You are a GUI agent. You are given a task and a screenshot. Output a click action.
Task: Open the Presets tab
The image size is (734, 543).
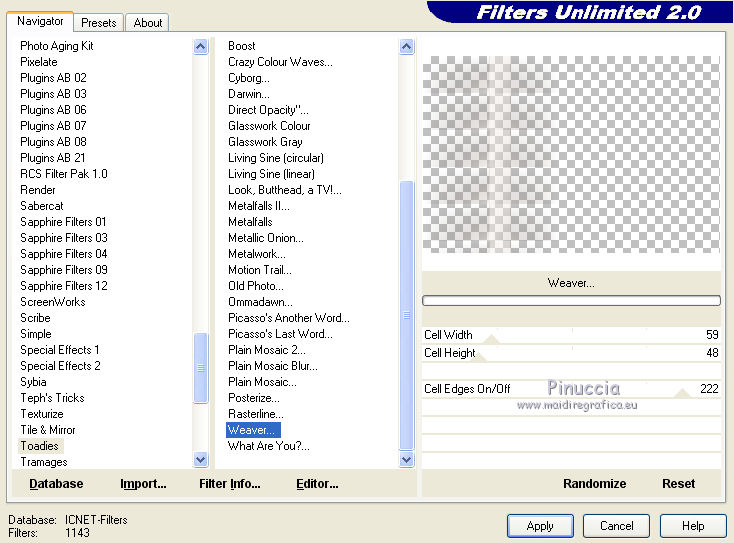tap(99, 22)
